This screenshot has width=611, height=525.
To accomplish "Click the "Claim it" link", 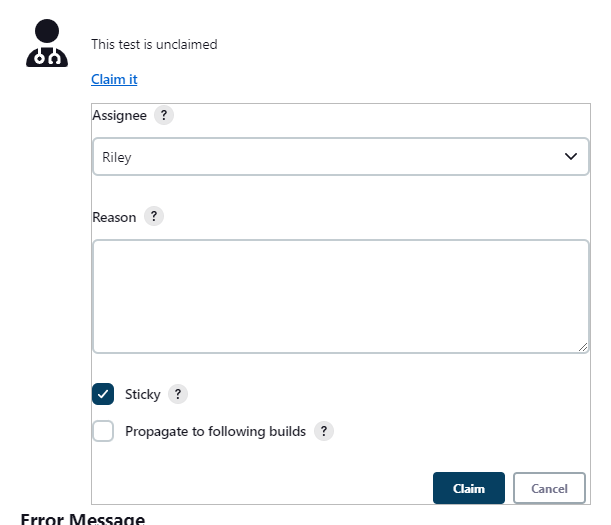I will [x=114, y=79].
